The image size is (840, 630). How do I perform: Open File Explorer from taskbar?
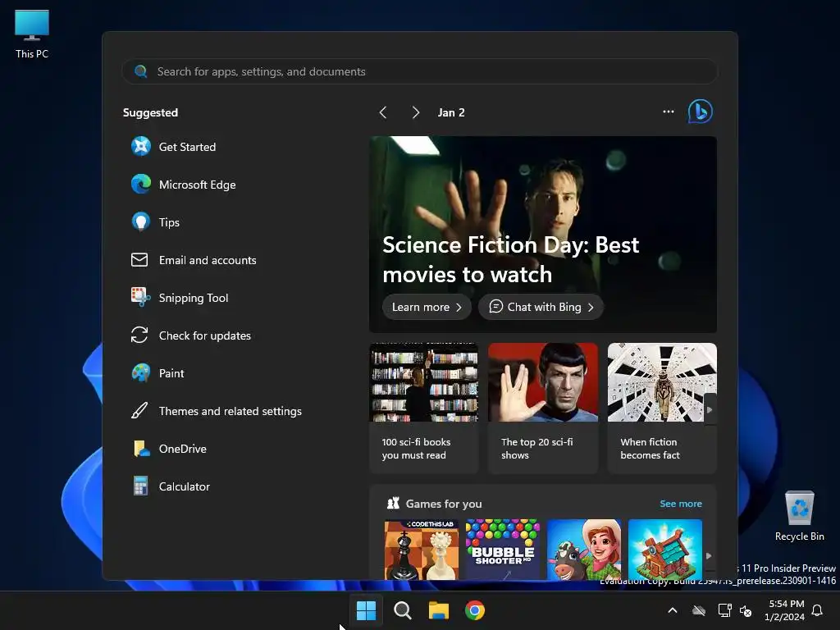click(439, 610)
